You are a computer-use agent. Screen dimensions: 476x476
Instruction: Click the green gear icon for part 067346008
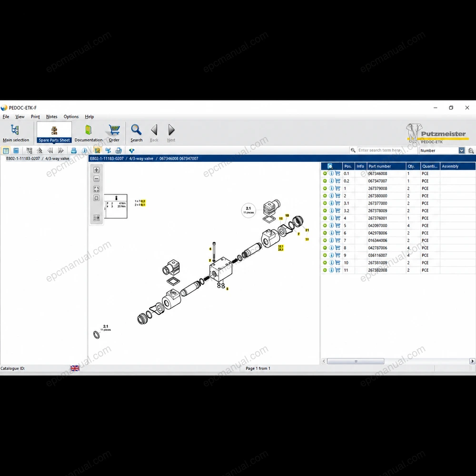(325, 174)
